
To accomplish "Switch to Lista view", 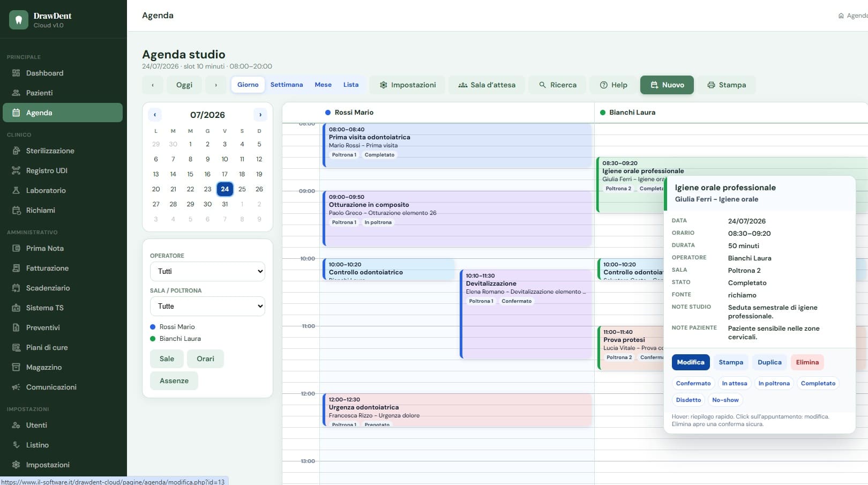I will [x=351, y=85].
